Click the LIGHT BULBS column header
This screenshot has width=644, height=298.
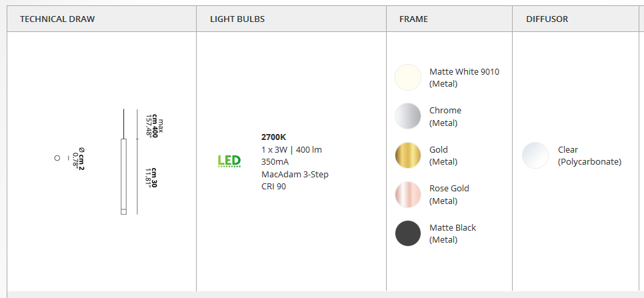click(237, 19)
